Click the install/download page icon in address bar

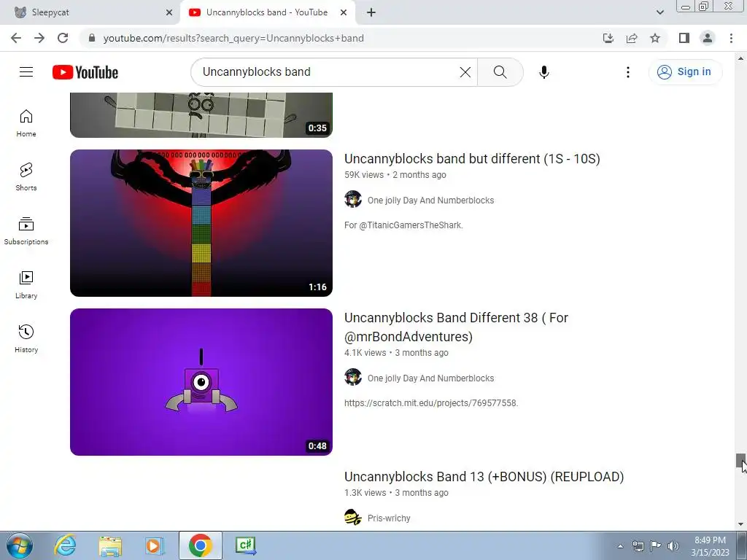click(x=608, y=38)
